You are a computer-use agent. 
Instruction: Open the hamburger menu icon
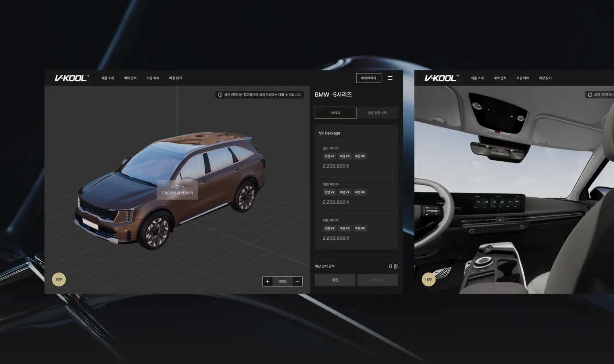pyautogui.click(x=390, y=78)
